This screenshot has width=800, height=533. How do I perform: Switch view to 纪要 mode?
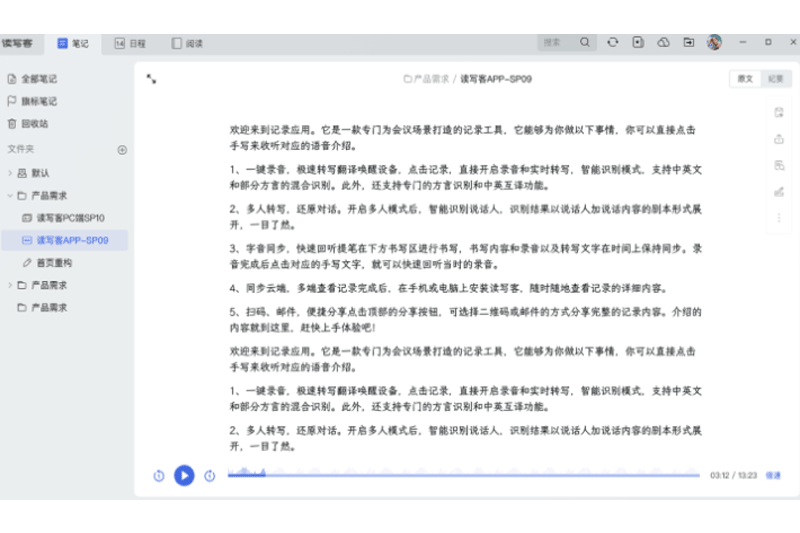[x=775, y=79]
